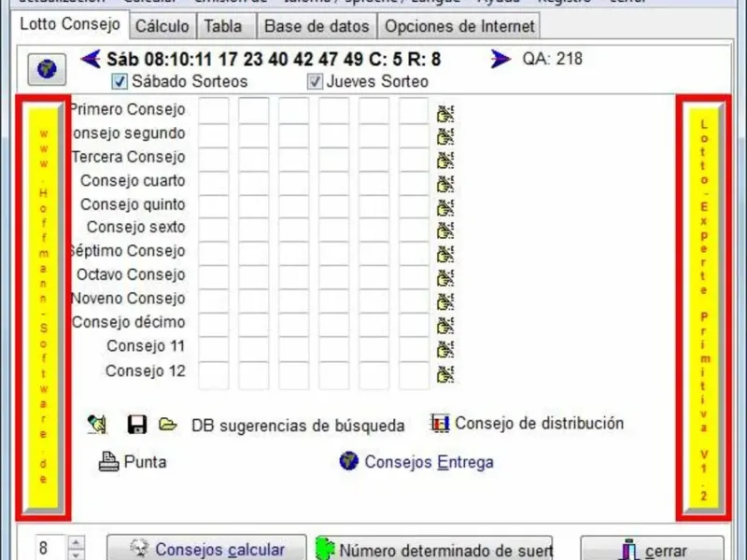
Task: Click first number field of Primero Consejo
Action: coord(214,109)
